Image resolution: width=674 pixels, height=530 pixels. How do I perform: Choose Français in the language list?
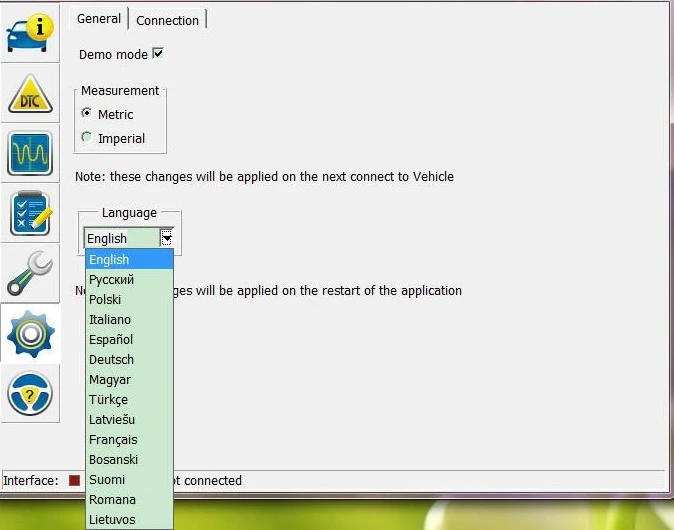[x=129, y=440]
